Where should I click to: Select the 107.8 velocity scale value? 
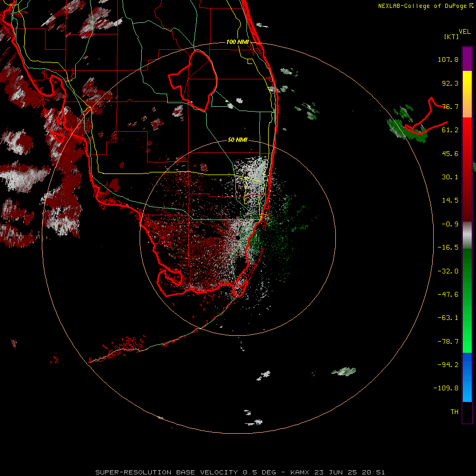pyautogui.click(x=448, y=59)
